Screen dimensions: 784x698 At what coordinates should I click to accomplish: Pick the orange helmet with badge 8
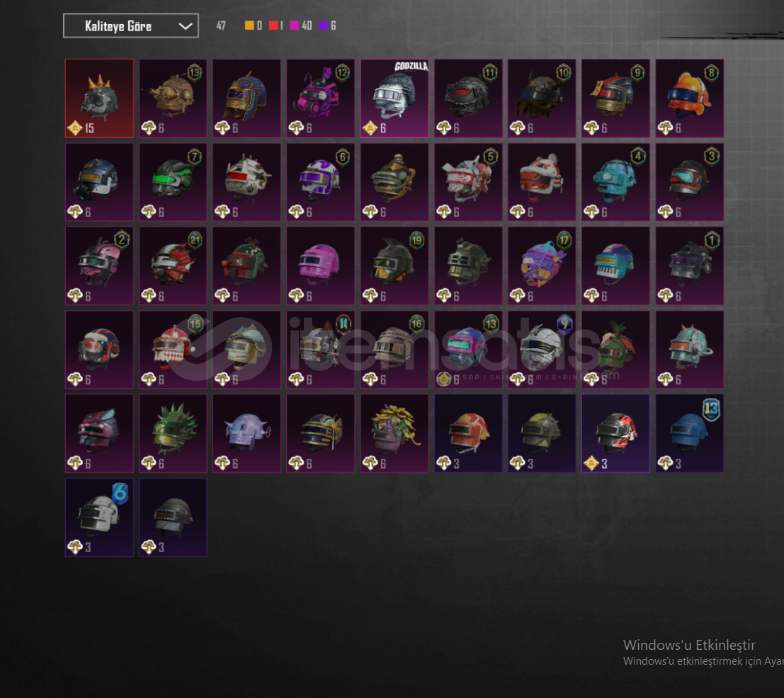click(690, 98)
